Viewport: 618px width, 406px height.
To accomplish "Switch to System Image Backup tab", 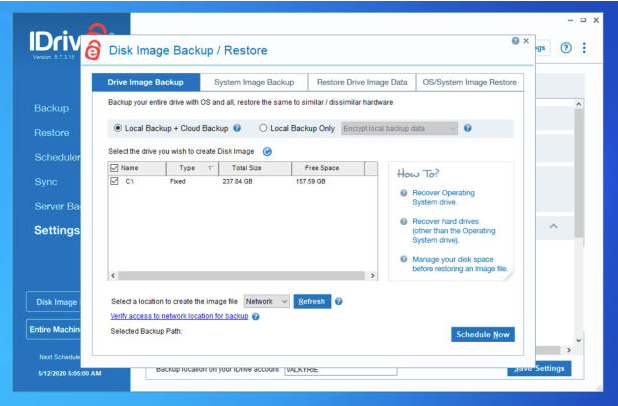I will [x=254, y=82].
